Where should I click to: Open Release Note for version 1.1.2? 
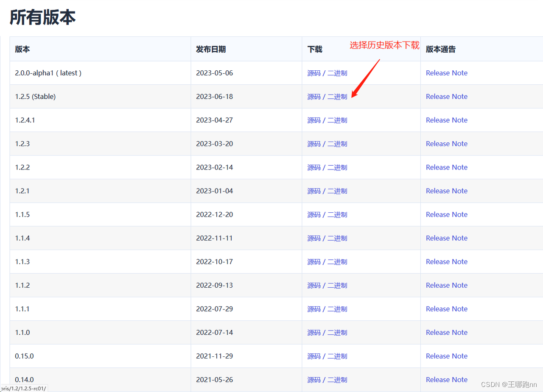[447, 285]
